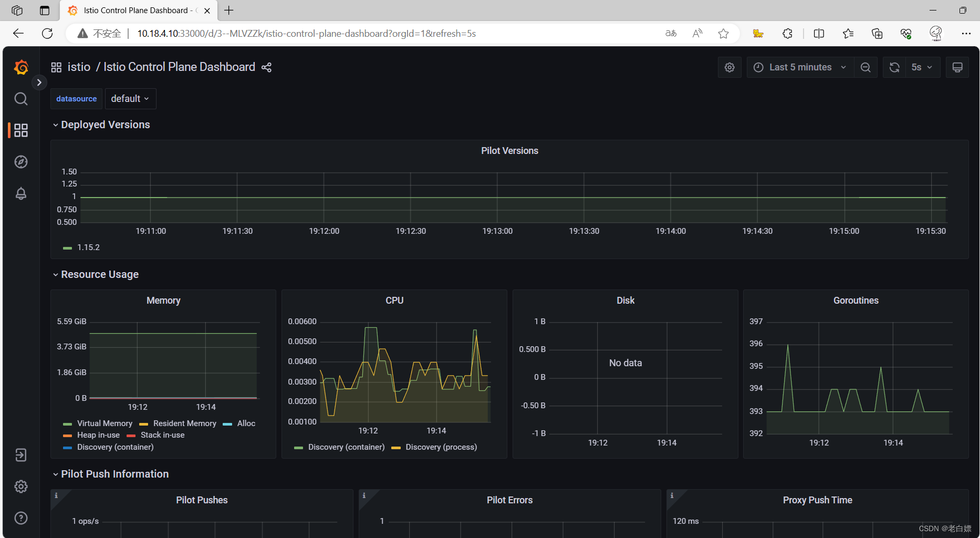Show info tooltip icon on Pilot Errors panel
The width and height of the screenshot is (980, 538).
pos(364,495)
